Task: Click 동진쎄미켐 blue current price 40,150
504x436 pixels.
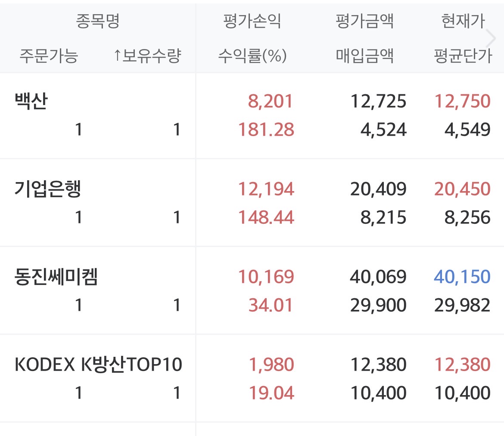Action: tap(463, 277)
